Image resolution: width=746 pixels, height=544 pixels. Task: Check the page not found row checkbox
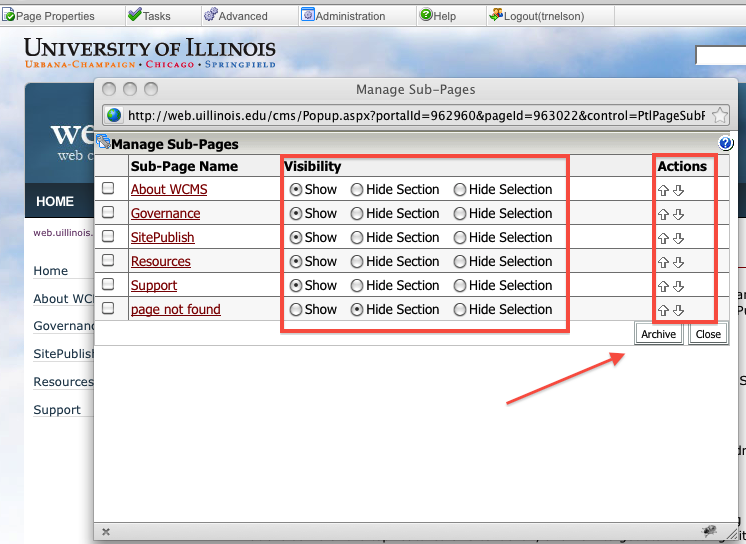pyautogui.click(x=108, y=308)
